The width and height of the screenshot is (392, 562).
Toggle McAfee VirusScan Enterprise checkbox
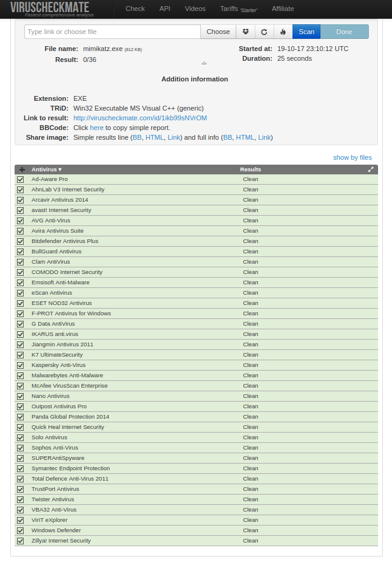point(21,386)
